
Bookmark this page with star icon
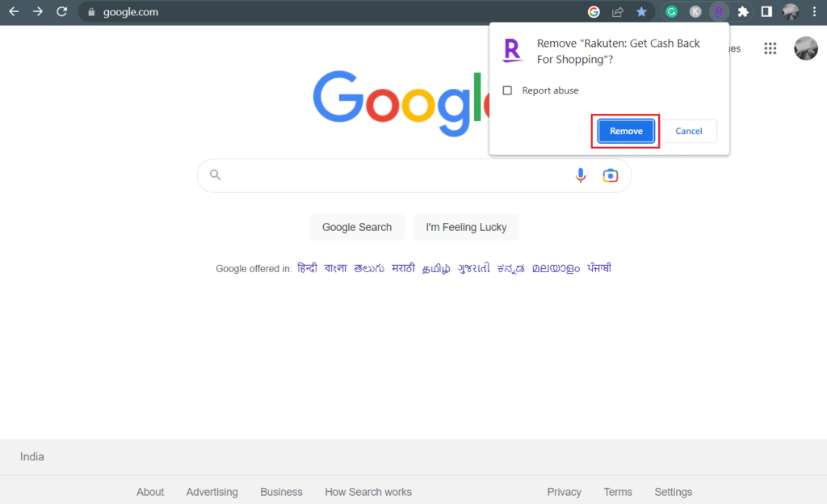pos(641,12)
